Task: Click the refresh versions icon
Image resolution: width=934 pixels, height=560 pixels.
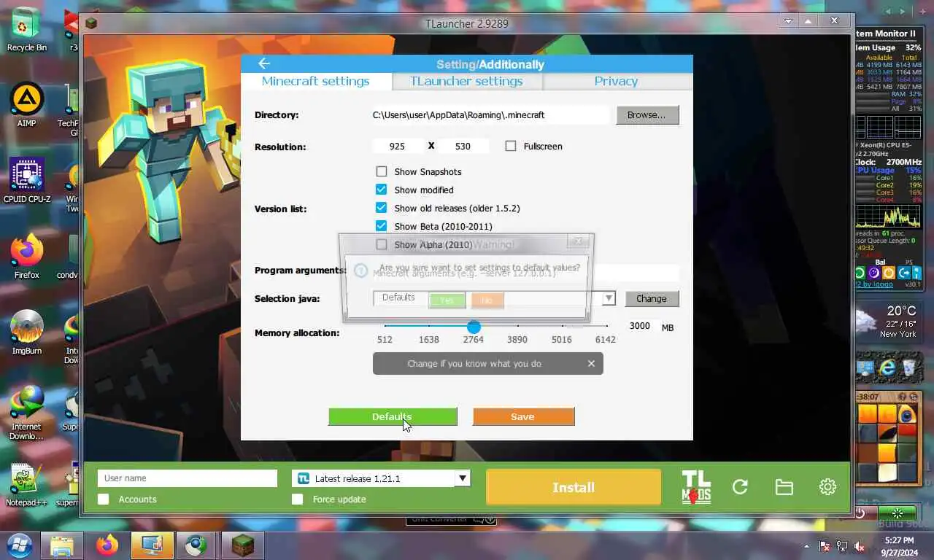Action: pos(740,487)
